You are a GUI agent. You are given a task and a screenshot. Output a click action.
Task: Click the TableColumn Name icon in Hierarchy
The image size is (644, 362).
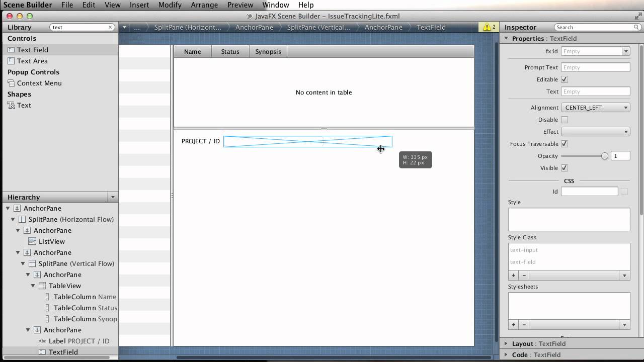(x=48, y=297)
